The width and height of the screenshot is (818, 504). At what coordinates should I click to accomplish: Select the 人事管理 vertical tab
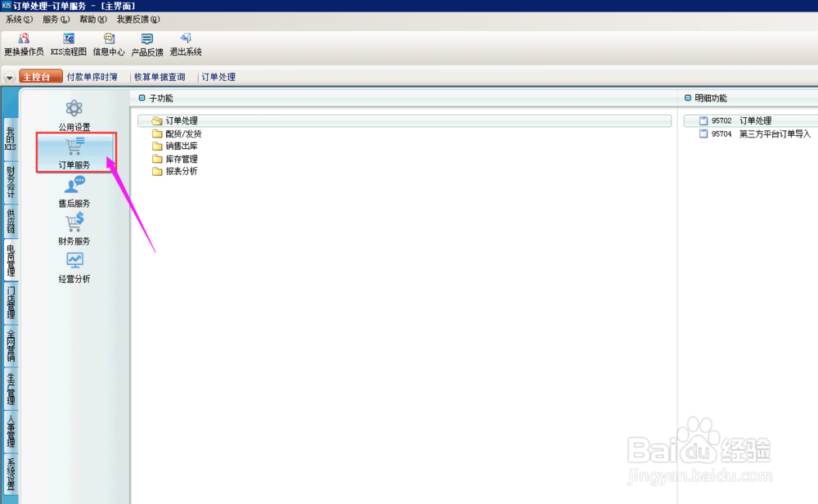pos(11,432)
